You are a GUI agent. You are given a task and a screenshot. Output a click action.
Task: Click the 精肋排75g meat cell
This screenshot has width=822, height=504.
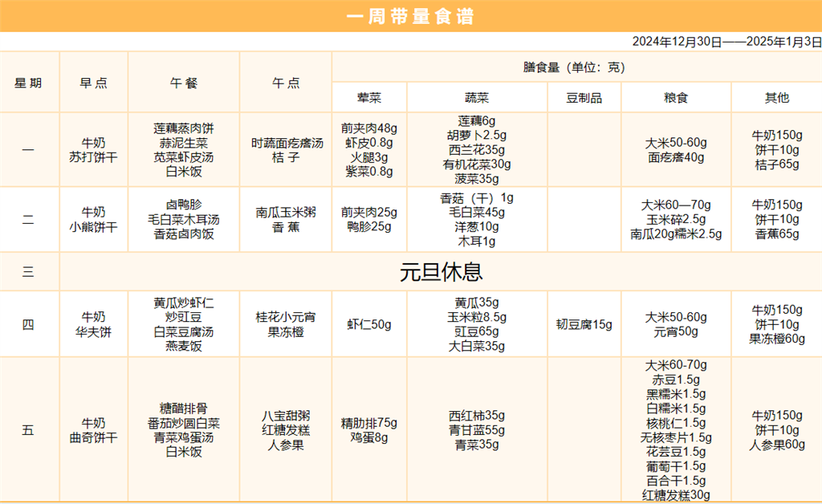click(x=369, y=423)
